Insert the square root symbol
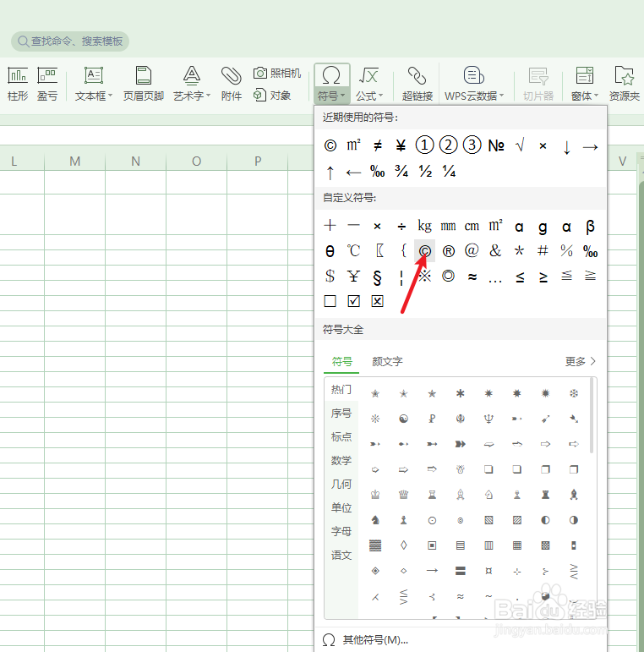The image size is (644, 652). [x=520, y=145]
